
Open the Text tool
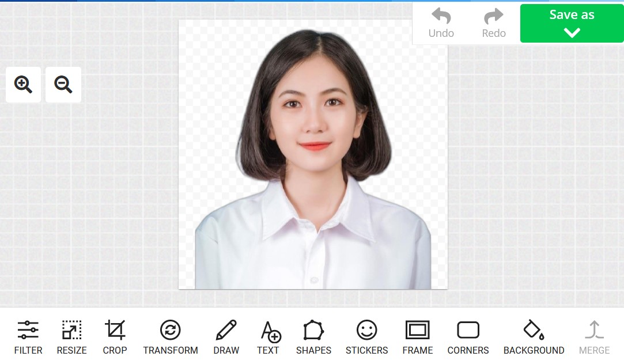click(x=268, y=336)
